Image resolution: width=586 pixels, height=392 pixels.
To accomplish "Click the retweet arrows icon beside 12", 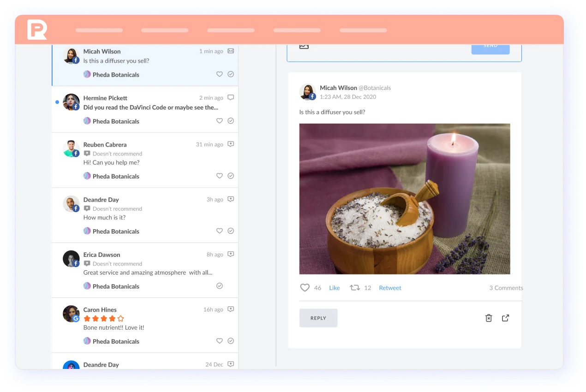I will (x=355, y=288).
